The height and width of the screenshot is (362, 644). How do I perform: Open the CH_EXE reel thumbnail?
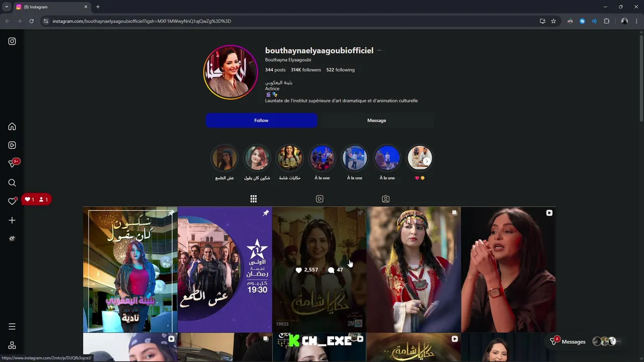pos(319,347)
